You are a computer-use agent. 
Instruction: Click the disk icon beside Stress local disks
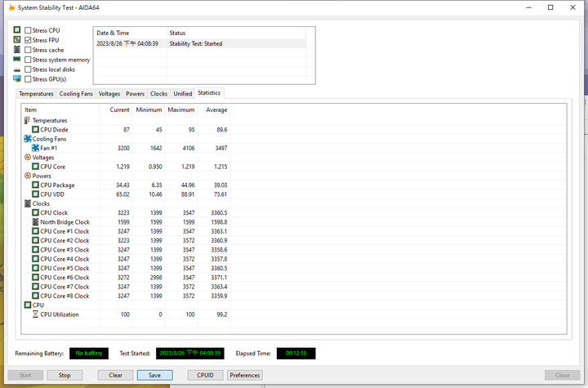point(17,69)
